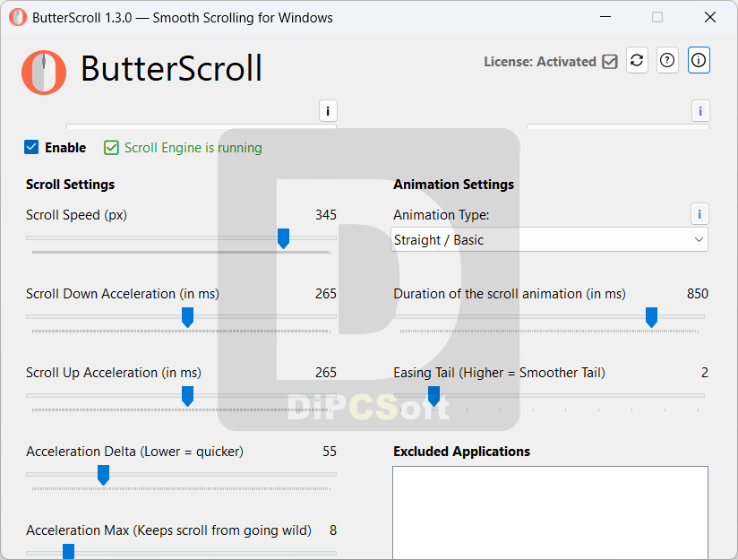Click the small ButterScroll icon in title bar
Viewport: 738px width, 560px height.
click(18, 17)
